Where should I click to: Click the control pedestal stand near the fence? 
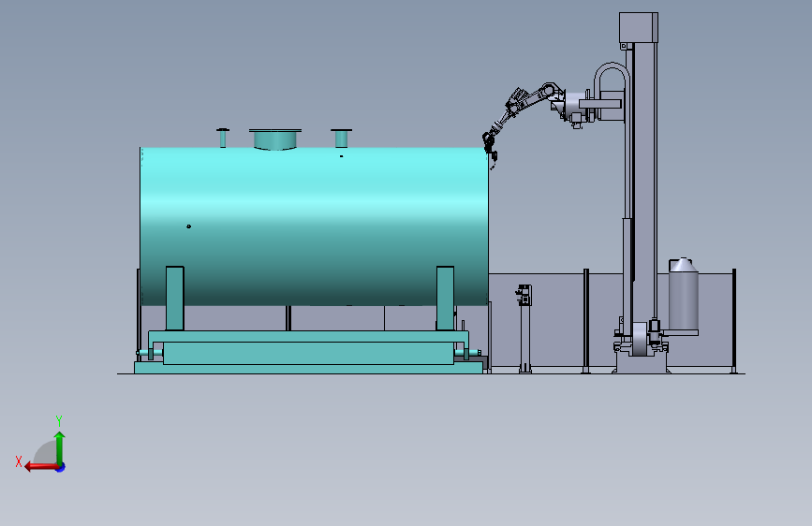[x=524, y=329]
